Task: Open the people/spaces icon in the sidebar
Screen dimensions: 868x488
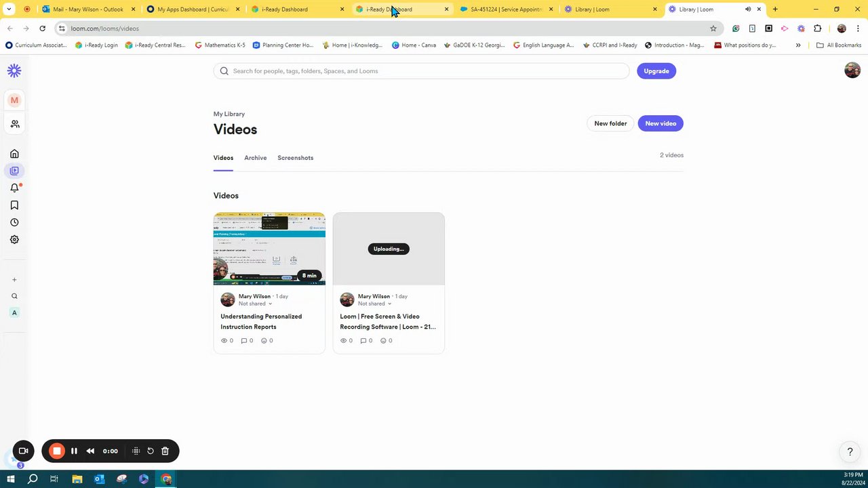Action: pyautogui.click(x=14, y=124)
